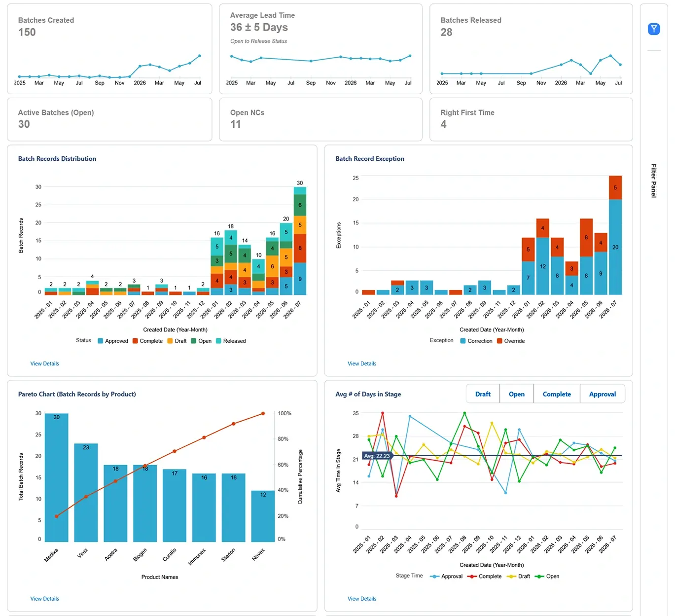Click the Avg: 22.23 reference label
The height and width of the screenshot is (616, 675).
click(377, 456)
